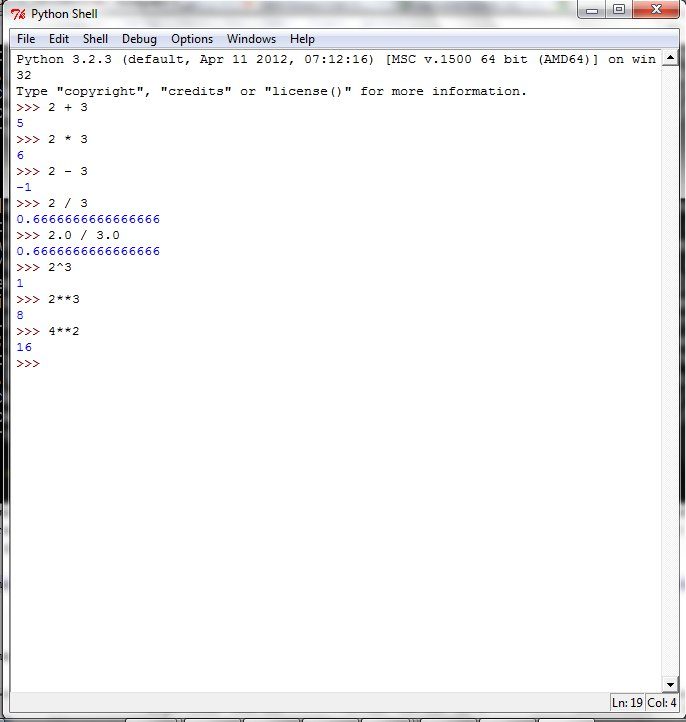Open the Options menu

click(192, 39)
